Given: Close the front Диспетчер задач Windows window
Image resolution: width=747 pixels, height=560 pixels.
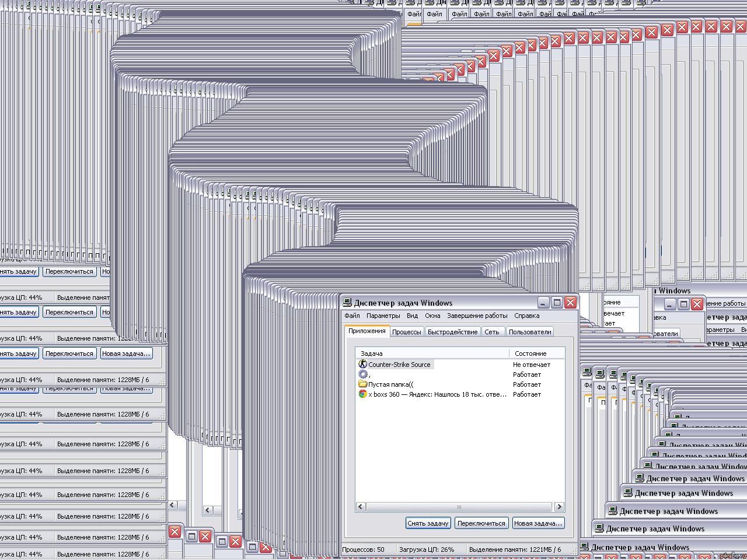Looking at the screenshot, I should pos(570,302).
